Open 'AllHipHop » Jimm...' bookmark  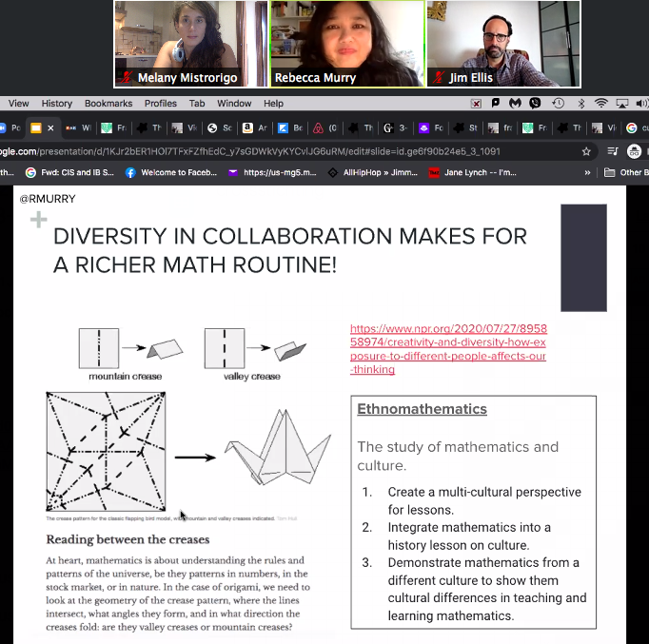[x=372, y=172]
